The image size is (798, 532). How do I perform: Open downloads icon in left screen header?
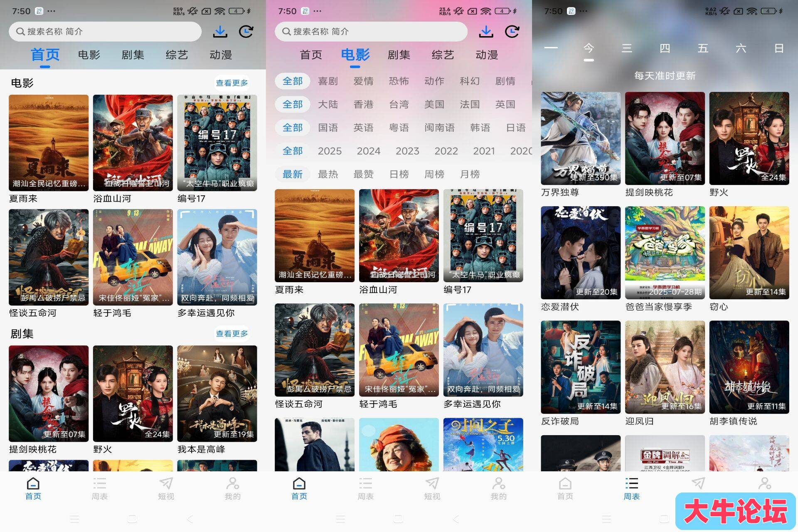[x=220, y=32]
